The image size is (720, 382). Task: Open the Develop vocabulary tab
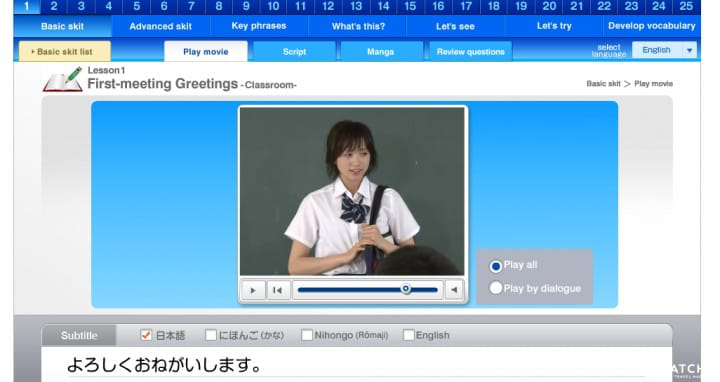tap(652, 26)
